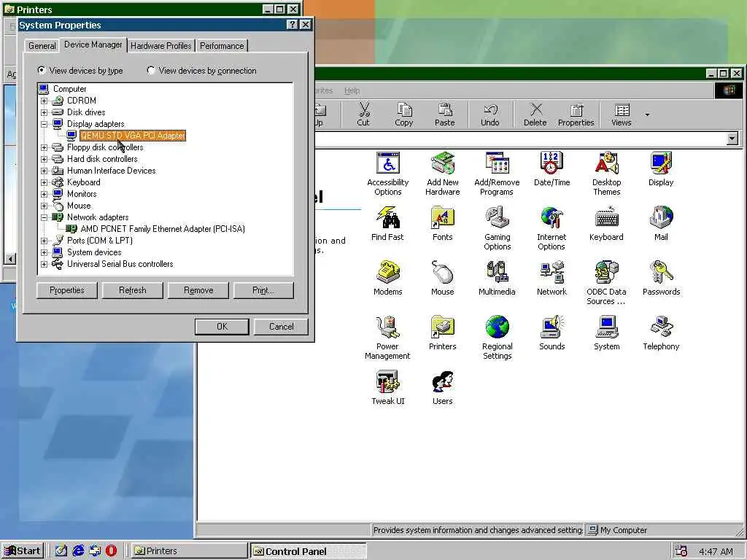Click Cancel in System Properties
The width and height of the screenshot is (747, 560).
pos(281,327)
